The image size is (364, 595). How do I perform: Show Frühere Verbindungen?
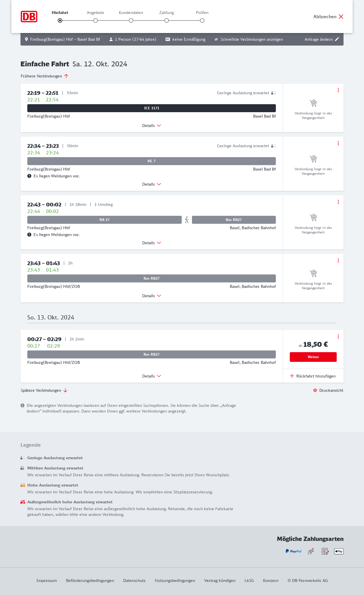pos(45,76)
